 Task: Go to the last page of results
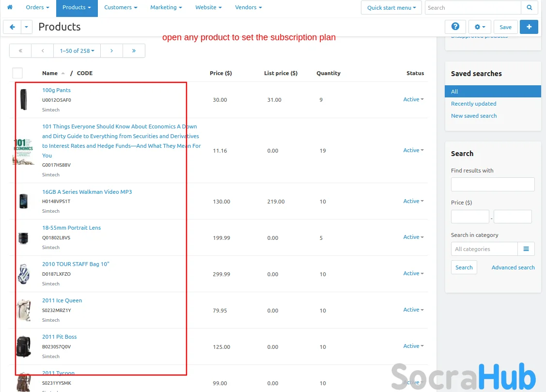pos(134,50)
